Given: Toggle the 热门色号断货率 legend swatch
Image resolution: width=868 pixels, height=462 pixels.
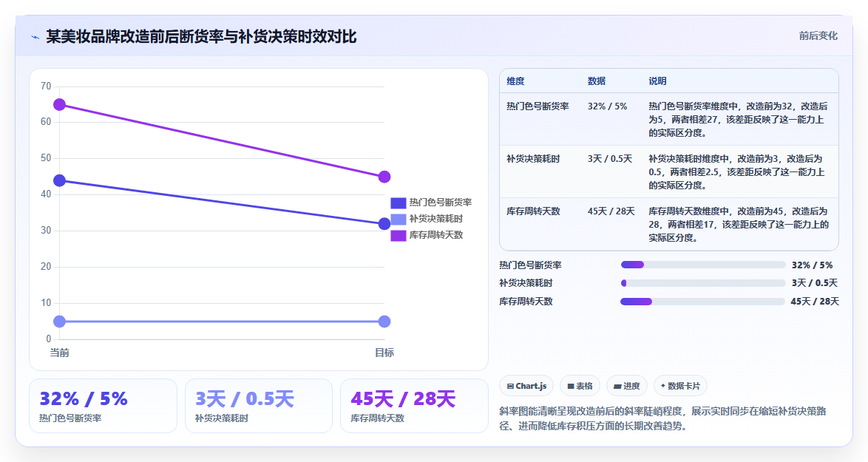Looking at the screenshot, I should [399, 203].
